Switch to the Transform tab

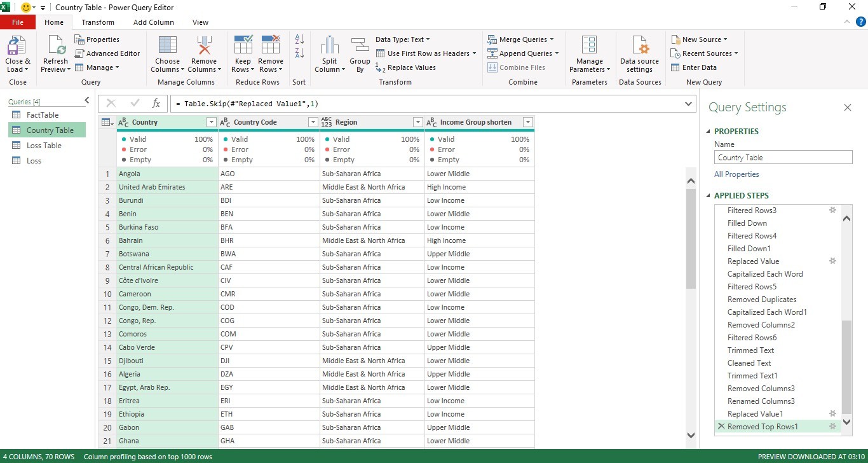(x=98, y=22)
